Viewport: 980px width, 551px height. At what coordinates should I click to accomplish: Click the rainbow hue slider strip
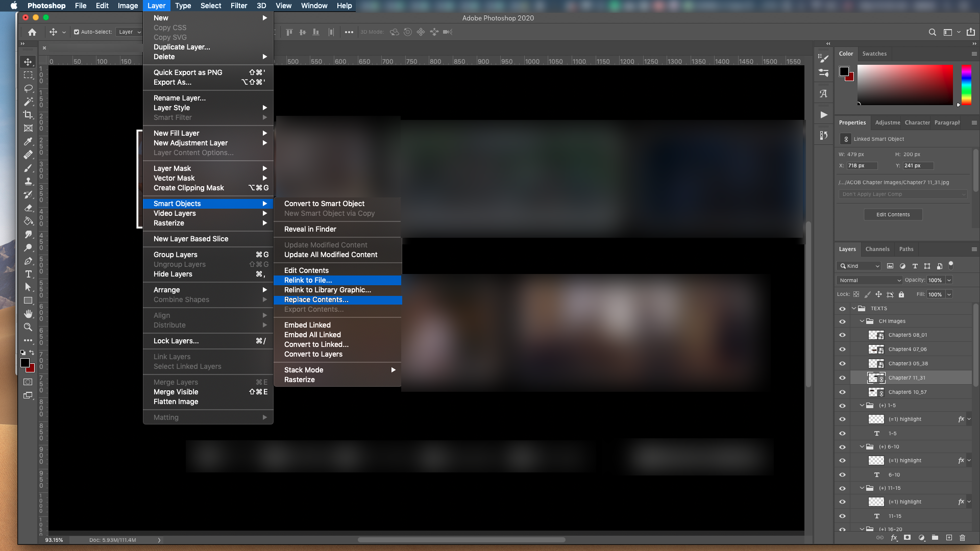[x=966, y=85]
